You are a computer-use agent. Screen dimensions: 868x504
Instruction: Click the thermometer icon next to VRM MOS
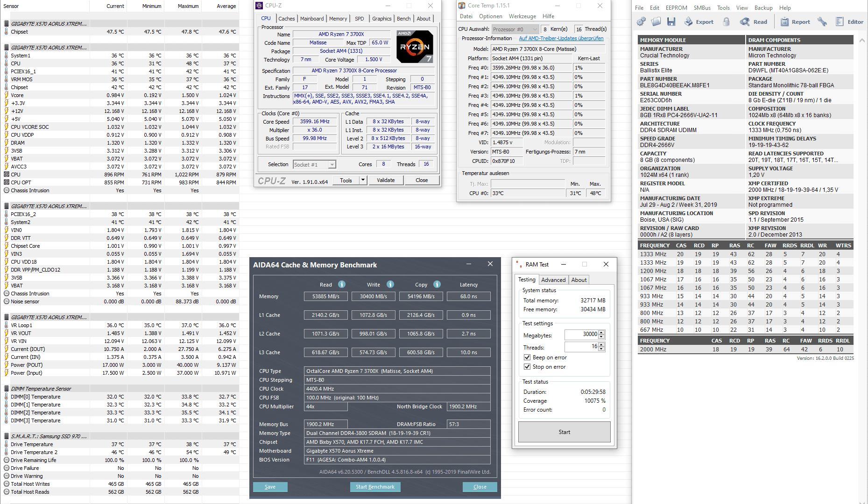tap(7, 79)
